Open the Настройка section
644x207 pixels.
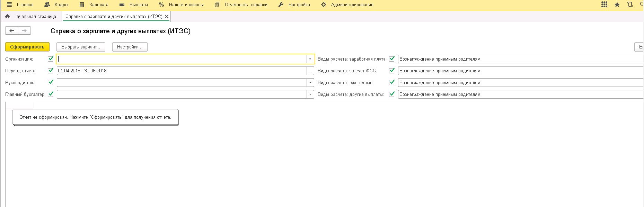point(299,5)
